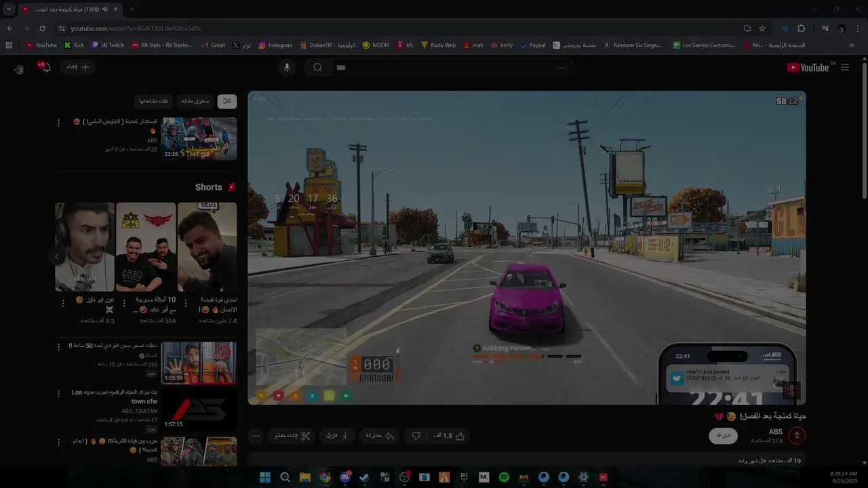Select the 'تمّت مشاهدتها' filter chip

click(153, 101)
